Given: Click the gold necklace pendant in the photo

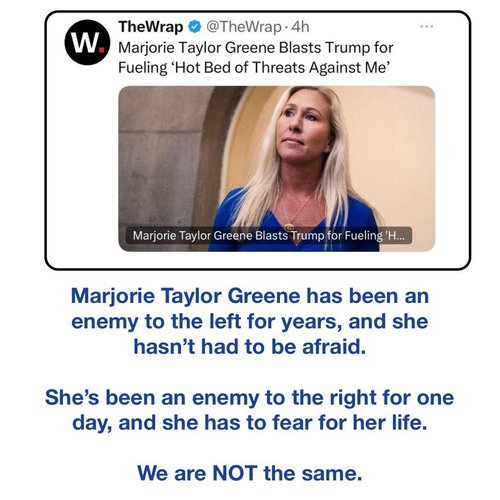Looking at the screenshot, I should pos(289,228).
